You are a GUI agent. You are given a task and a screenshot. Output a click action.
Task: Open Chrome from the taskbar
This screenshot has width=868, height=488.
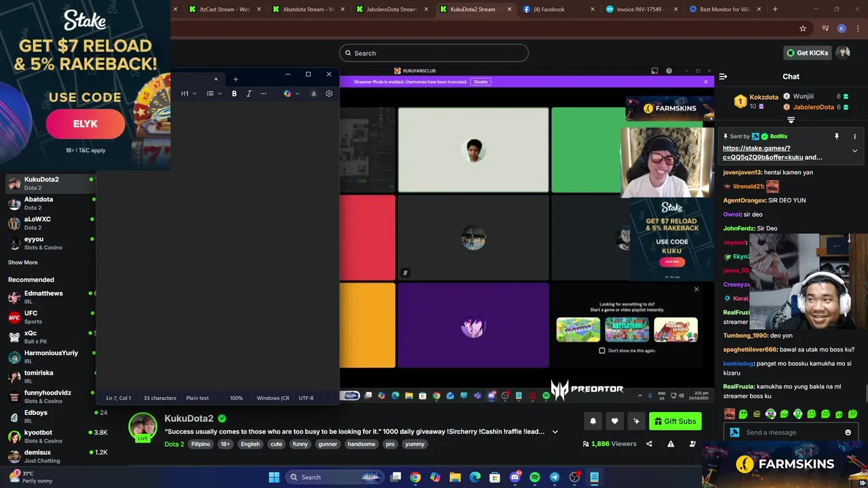point(415,477)
